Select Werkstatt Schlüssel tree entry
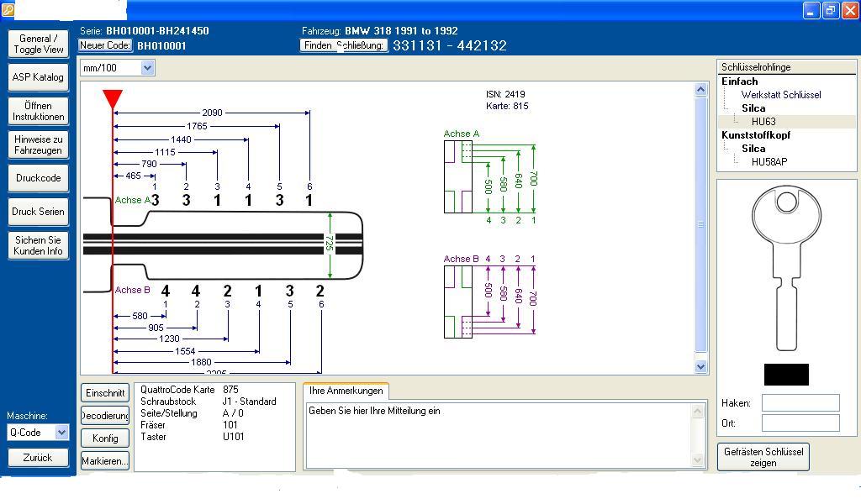The width and height of the screenshot is (861, 504). pos(780,95)
